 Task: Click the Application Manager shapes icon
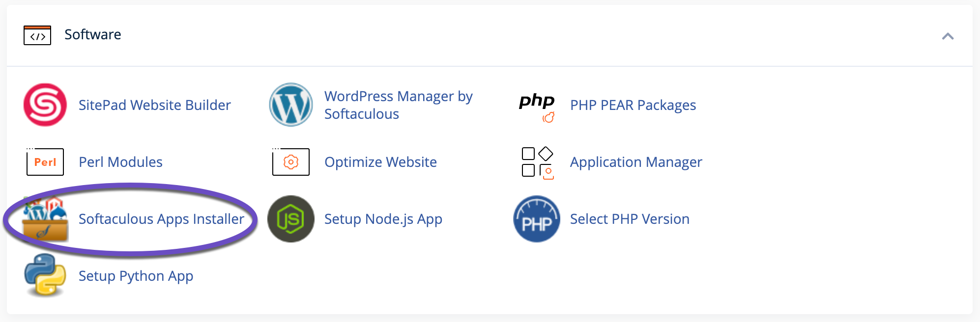click(x=537, y=163)
